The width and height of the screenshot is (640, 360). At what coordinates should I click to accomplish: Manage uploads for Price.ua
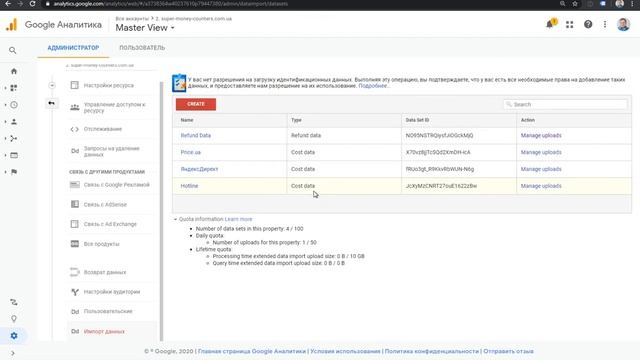(x=541, y=152)
